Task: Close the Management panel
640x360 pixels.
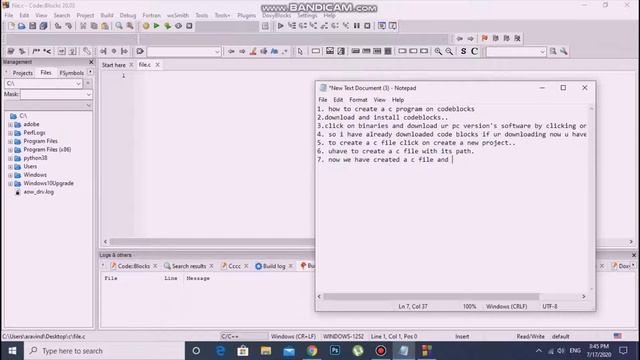Action: coord(91,62)
